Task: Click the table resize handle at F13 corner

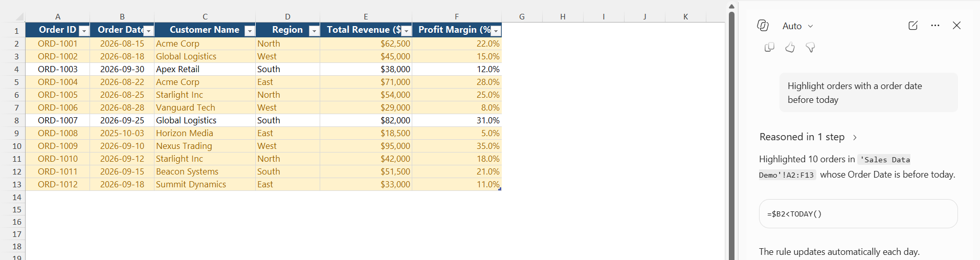Action: pos(500,189)
